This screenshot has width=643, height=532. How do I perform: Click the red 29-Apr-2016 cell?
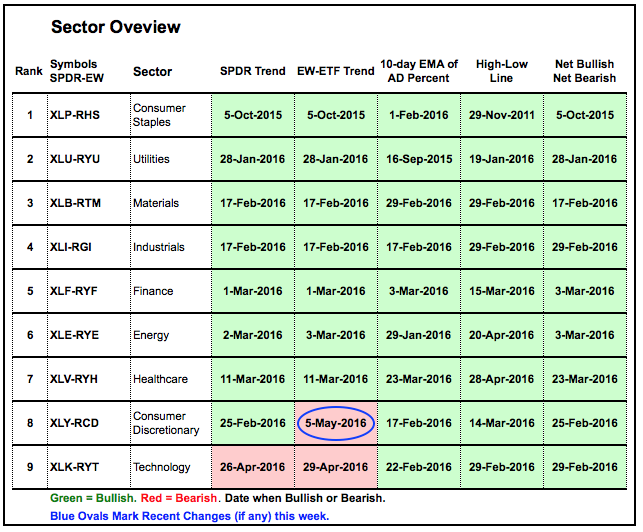336,467
